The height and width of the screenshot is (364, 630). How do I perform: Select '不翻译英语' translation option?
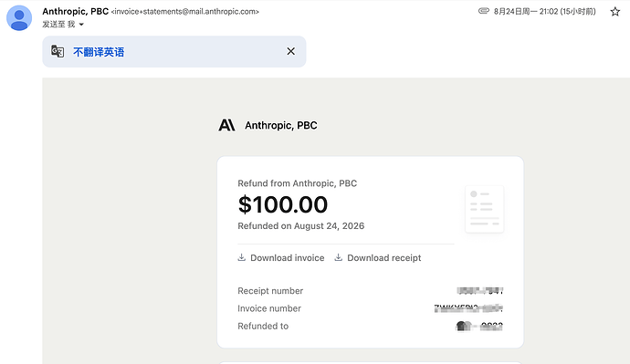tap(99, 52)
